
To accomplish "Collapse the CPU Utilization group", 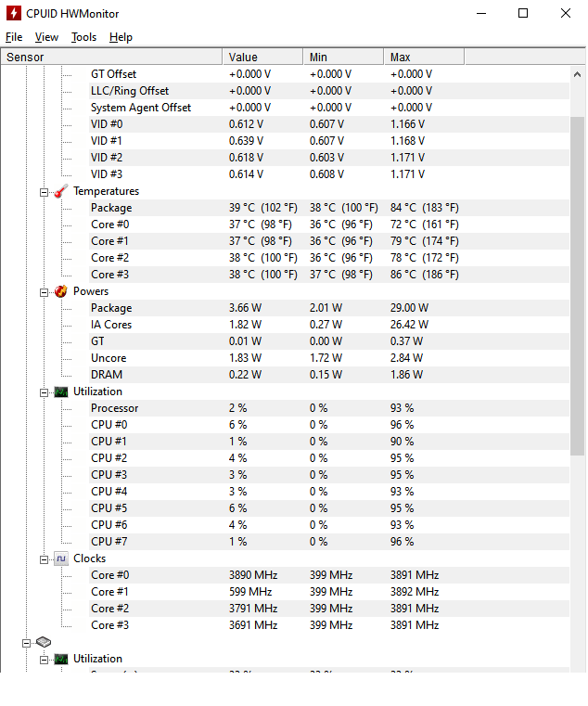I will tap(44, 392).
